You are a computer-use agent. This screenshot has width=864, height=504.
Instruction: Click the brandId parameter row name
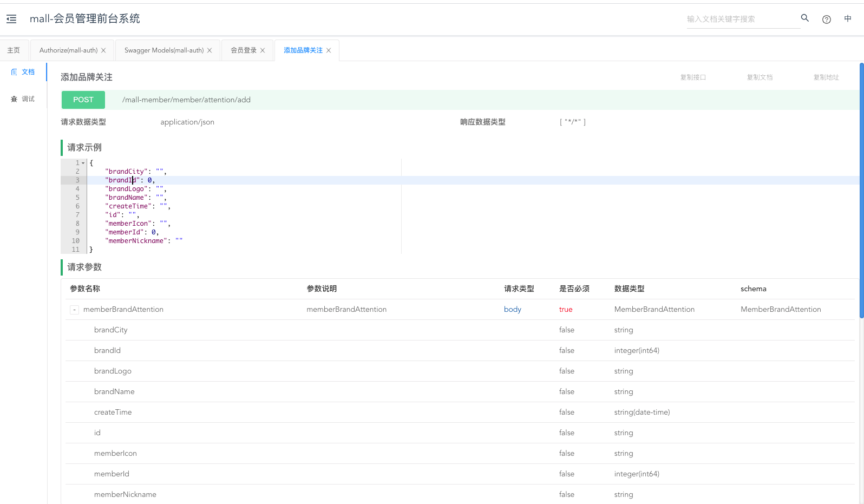[107, 351]
